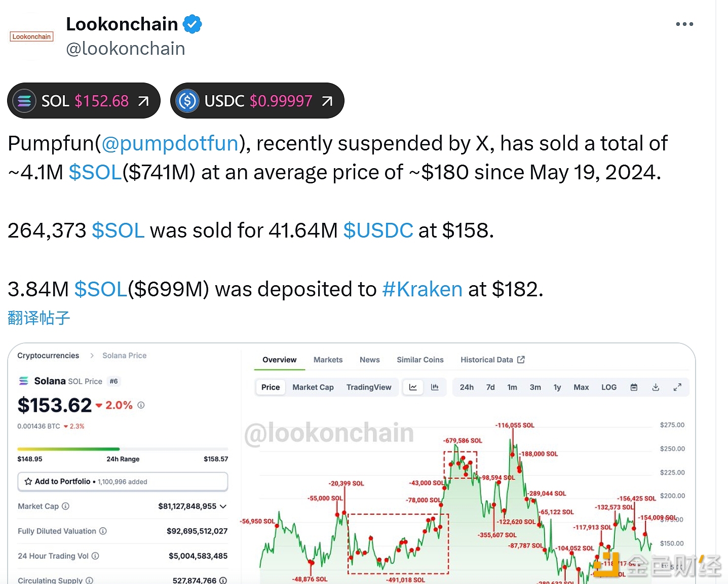Select the 7d time range
Image resolution: width=728 pixels, height=584 pixels.
(490, 387)
